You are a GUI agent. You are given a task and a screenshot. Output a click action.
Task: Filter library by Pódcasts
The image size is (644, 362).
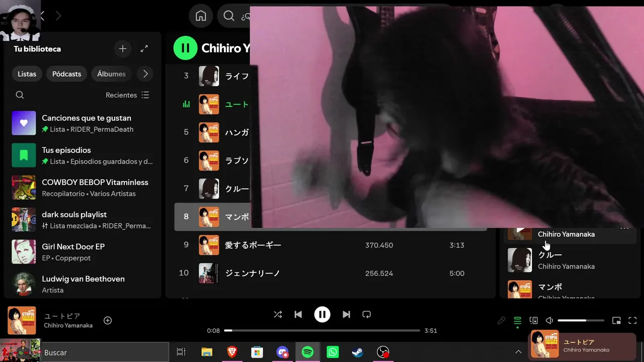(67, 74)
